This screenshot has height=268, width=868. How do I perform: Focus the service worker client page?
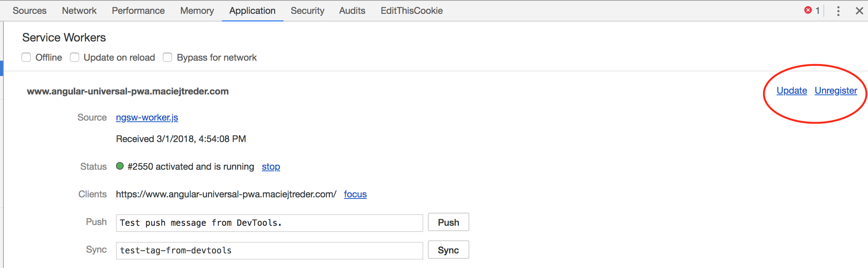pyautogui.click(x=355, y=194)
